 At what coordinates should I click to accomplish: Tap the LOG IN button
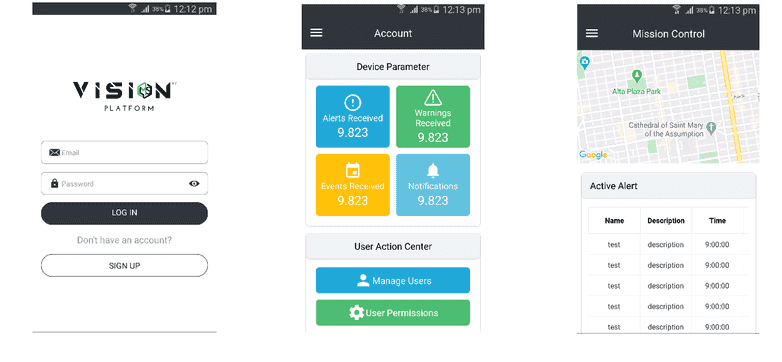click(124, 213)
